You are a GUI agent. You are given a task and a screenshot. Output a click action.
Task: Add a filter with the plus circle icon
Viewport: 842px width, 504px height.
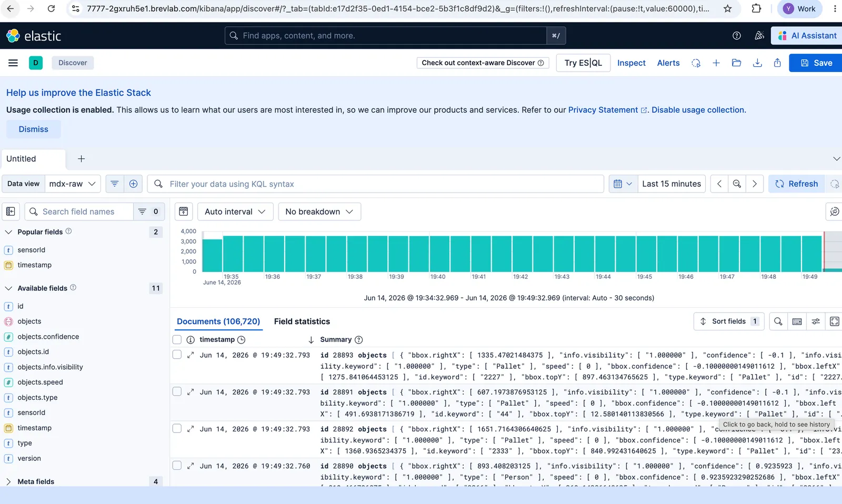(x=134, y=184)
